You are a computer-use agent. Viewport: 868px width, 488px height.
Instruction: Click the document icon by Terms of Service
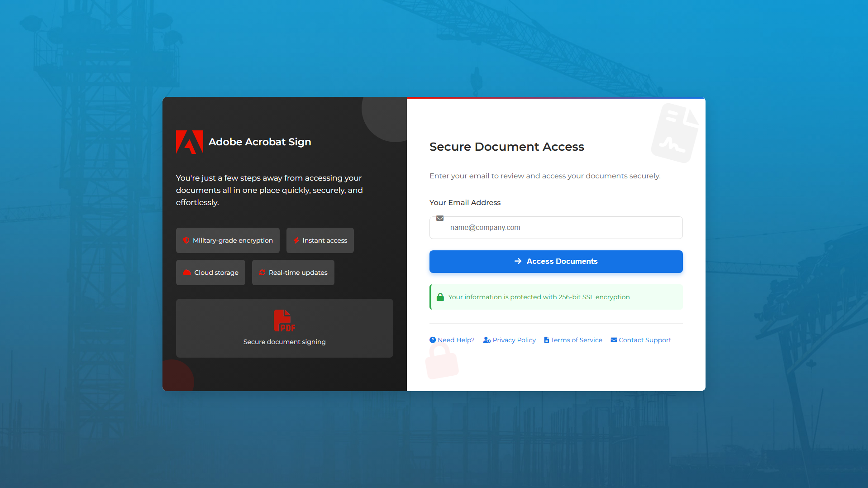click(x=547, y=340)
